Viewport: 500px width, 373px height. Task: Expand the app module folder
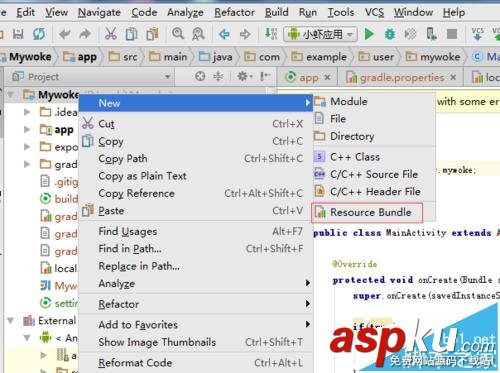[27, 129]
